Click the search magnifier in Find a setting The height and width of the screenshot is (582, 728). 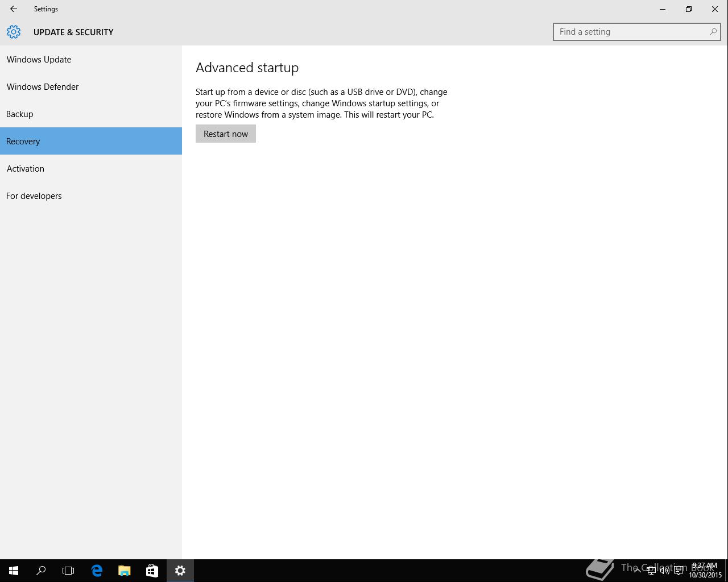[713, 32]
